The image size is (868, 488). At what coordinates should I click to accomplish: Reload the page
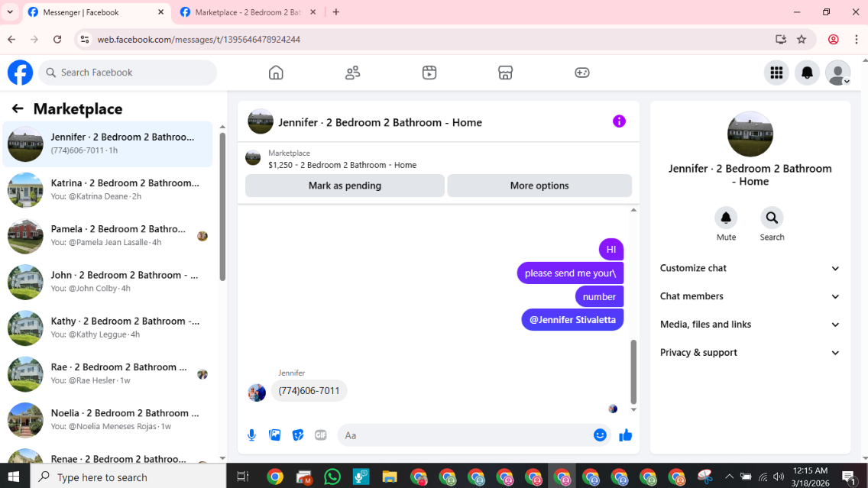pos(57,39)
